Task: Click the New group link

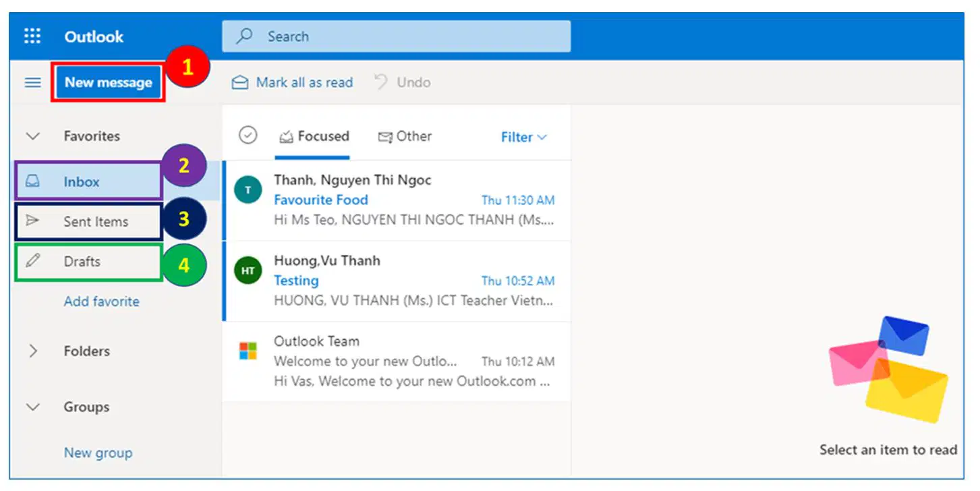Action: (x=98, y=453)
